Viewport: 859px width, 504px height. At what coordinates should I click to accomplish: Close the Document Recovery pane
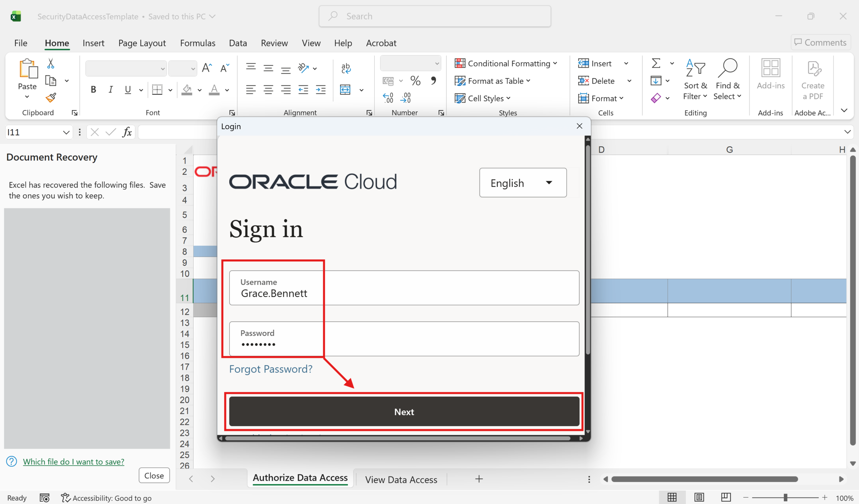pos(154,475)
